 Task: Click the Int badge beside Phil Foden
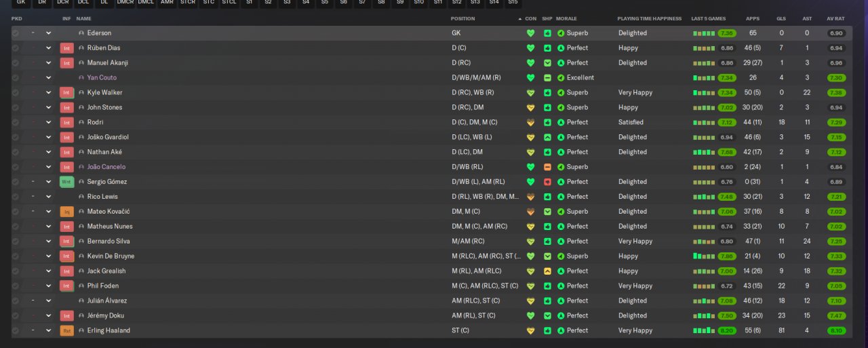66,286
